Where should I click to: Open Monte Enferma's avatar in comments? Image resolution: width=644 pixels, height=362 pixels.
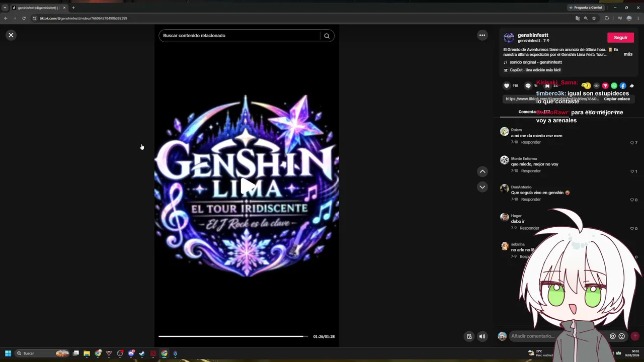pos(504,160)
